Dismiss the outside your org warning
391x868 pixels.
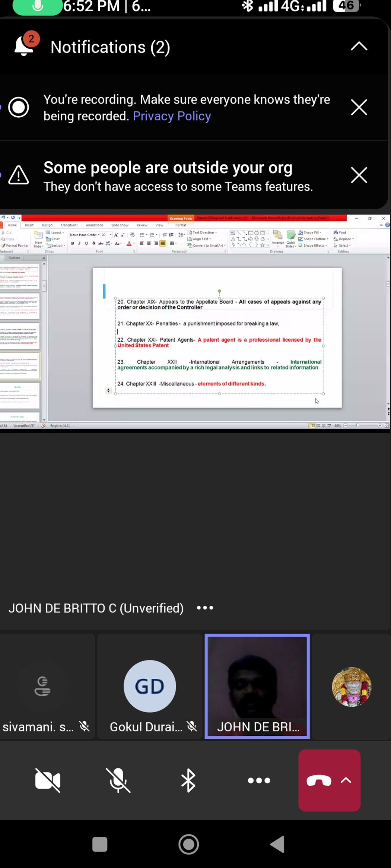coord(359,175)
